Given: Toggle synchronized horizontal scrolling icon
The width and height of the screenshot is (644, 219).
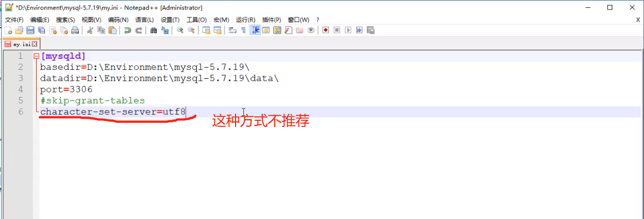Looking at the screenshot, I should [217, 30].
